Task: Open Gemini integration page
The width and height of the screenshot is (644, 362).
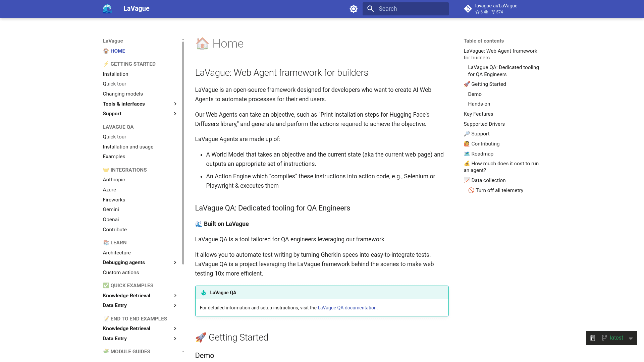Action: (111, 209)
